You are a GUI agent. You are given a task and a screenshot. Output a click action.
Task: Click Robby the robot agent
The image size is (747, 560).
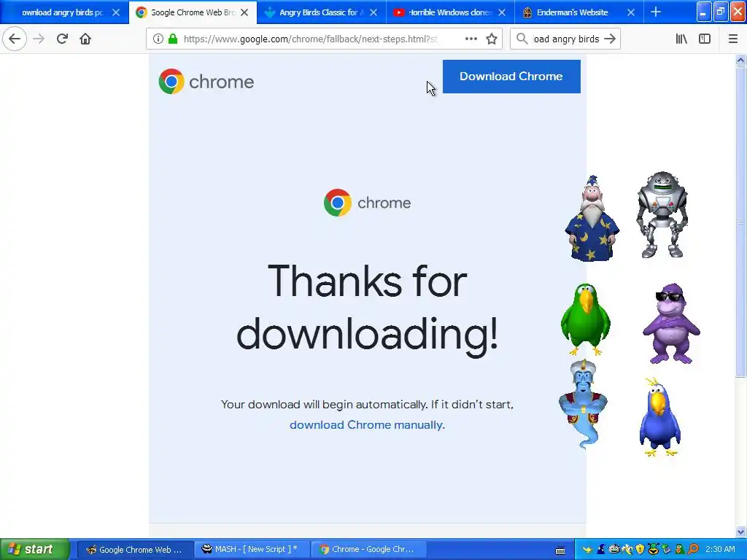[x=662, y=215]
